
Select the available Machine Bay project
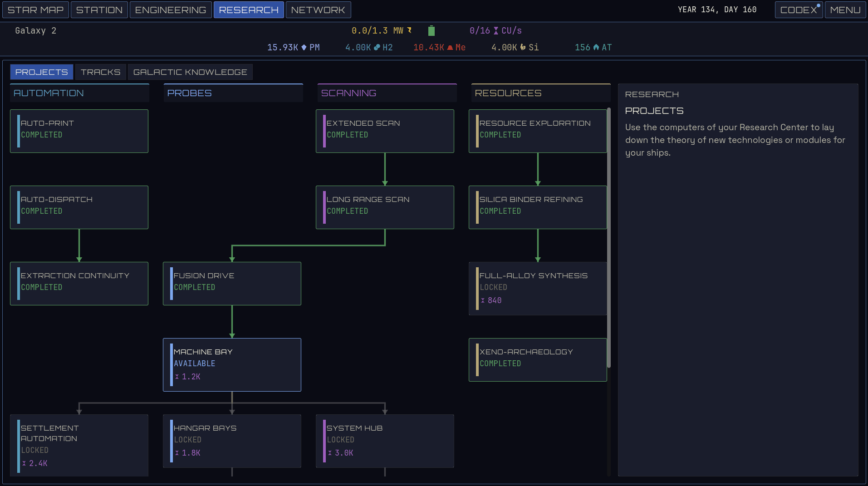(x=232, y=365)
